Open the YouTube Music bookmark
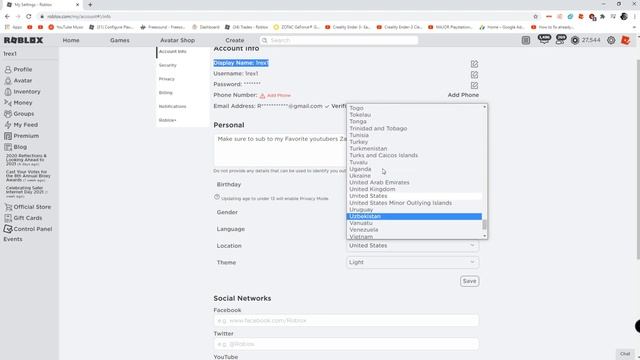This screenshot has height=360, width=640. [66, 27]
